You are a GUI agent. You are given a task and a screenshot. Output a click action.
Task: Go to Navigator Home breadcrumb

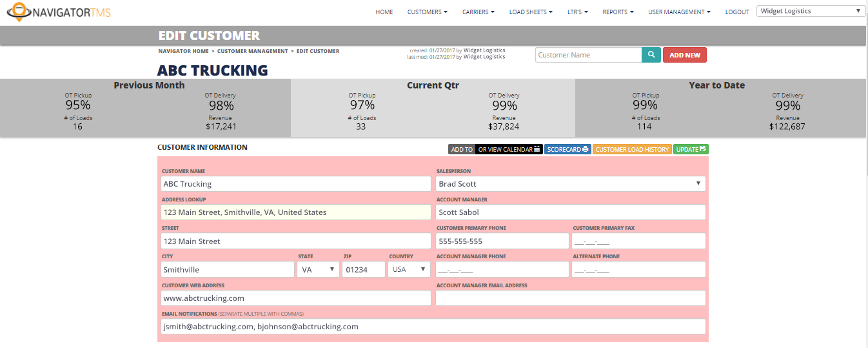(x=183, y=51)
